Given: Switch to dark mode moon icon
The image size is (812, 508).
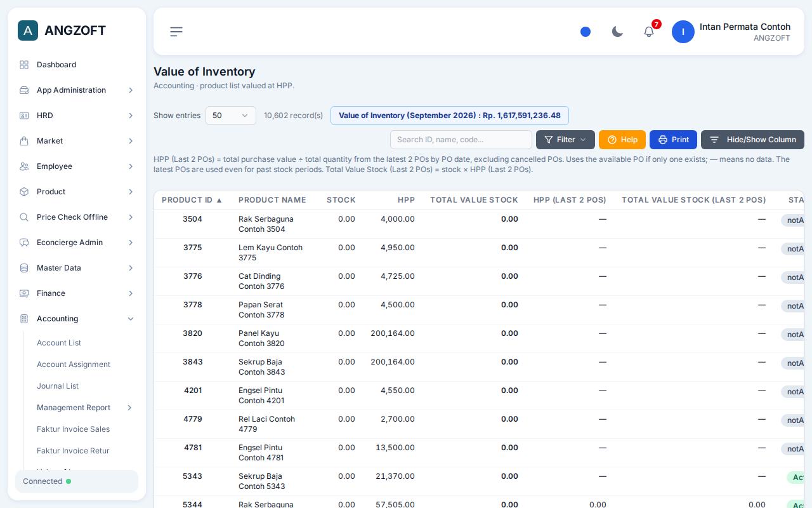Looking at the screenshot, I should [x=617, y=32].
